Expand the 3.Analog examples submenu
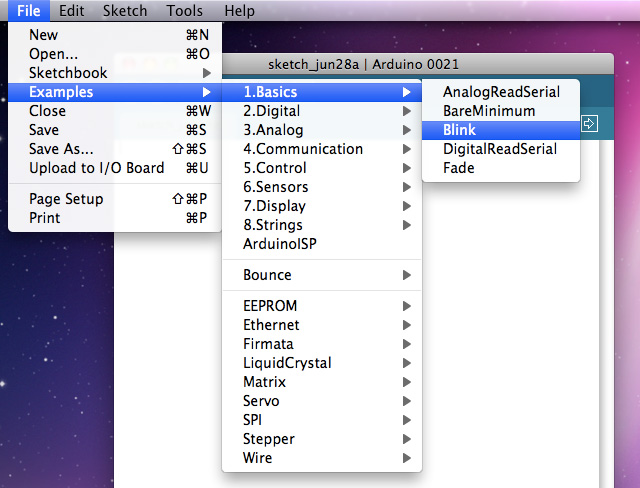640x488 pixels. click(x=273, y=130)
